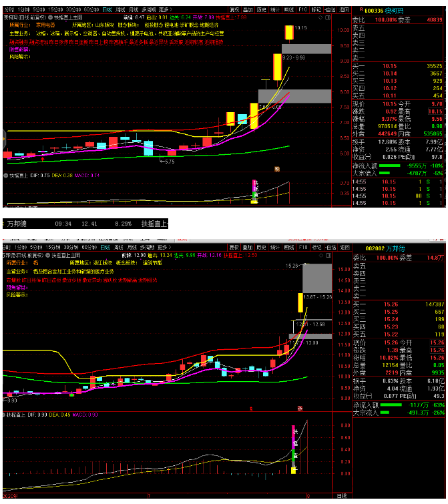This screenshot has height=504, width=448.
Task: Click gear icon beside 扶摇直上 indicator in top sub-chart
Action: tap(6, 176)
